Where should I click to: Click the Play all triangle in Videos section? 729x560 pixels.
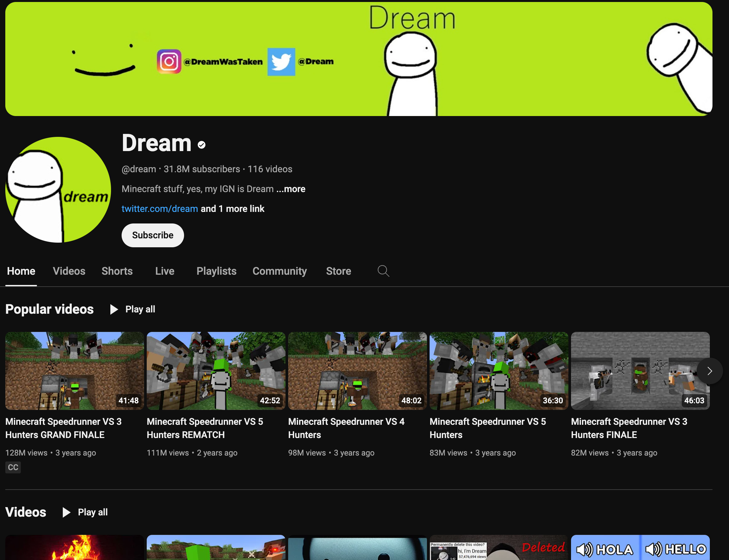66,512
